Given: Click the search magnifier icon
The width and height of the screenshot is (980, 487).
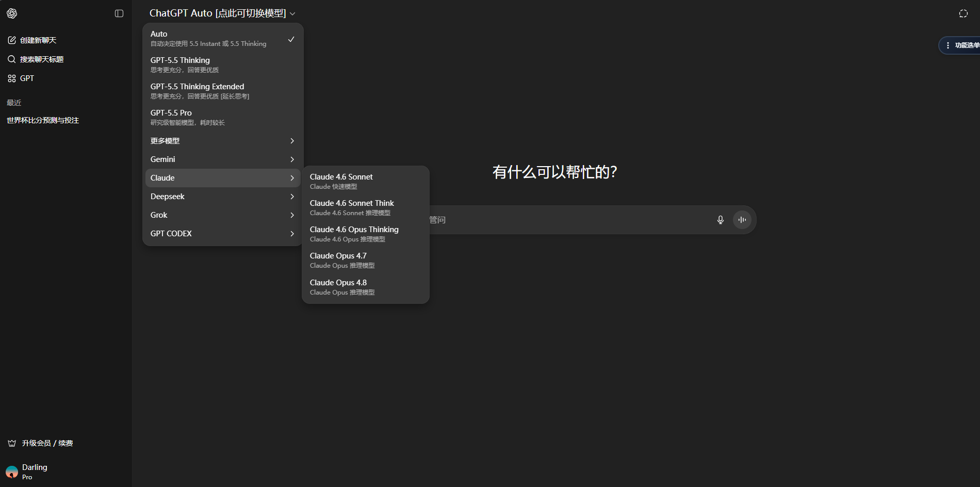Looking at the screenshot, I should (12, 59).
